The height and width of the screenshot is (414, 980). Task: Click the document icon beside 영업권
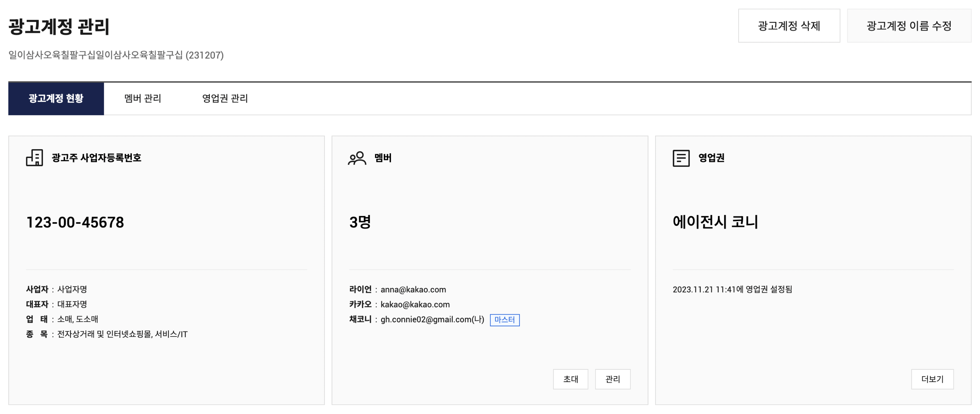pos(681,158)
